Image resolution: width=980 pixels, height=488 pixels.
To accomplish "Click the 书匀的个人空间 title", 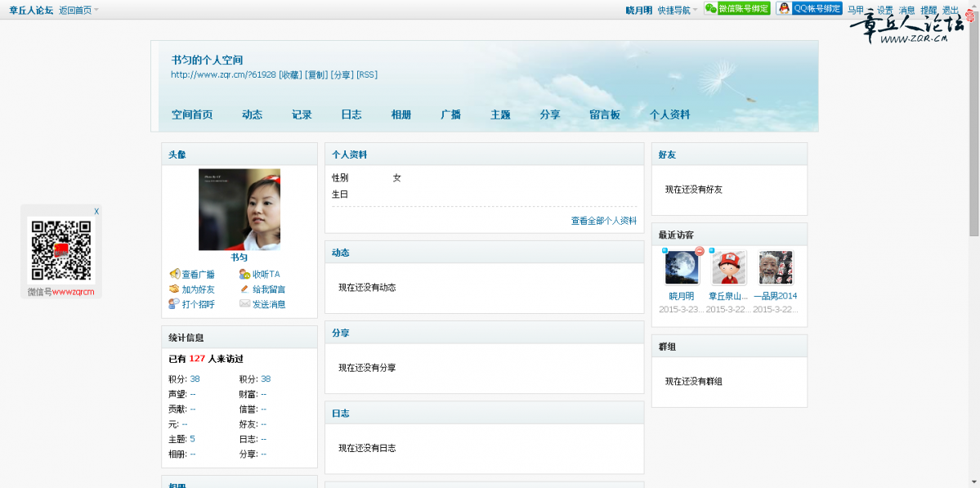I will tap(207, 60).
